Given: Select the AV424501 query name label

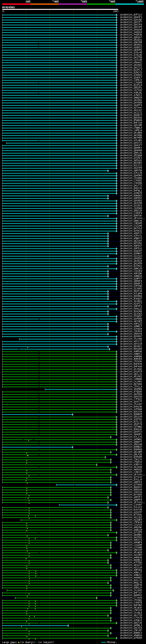Looking at the screenshot, I should (x=8, y=7).
